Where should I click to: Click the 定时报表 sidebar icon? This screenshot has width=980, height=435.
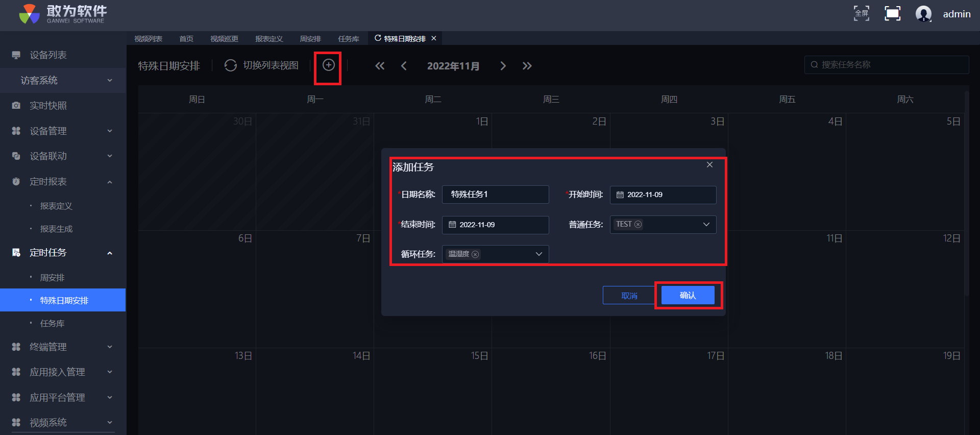[x=16, y=182]
